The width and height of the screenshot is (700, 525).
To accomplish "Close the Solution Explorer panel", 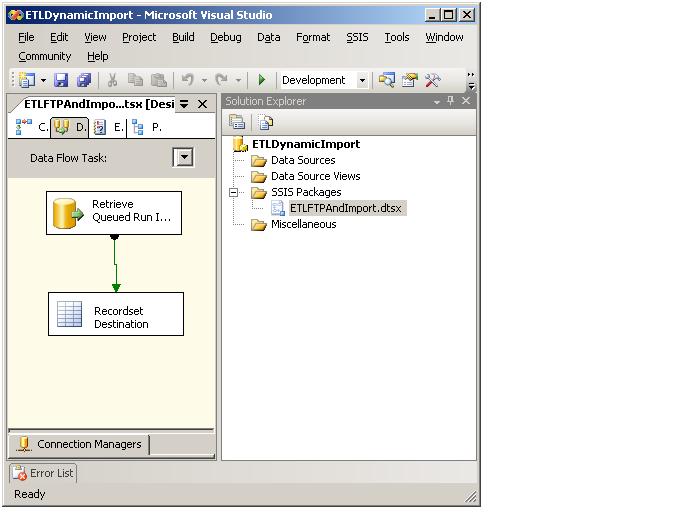I will [x=466, y=101].
